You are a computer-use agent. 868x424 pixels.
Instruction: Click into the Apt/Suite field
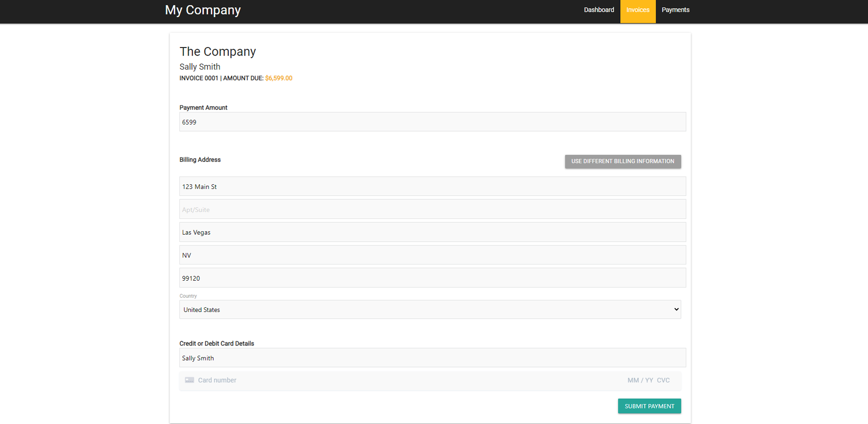[432, 209]
